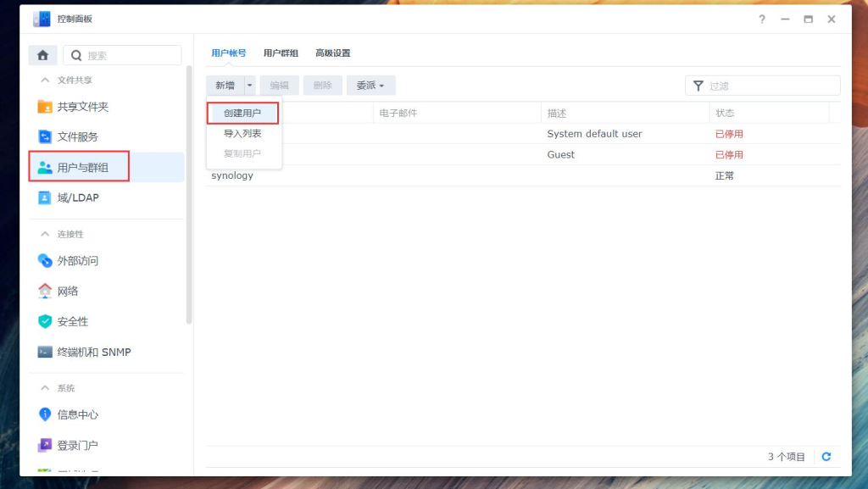Screen dimensions: 868x489
Task: Open 外部访问 settings
Action: coord(78,261)
